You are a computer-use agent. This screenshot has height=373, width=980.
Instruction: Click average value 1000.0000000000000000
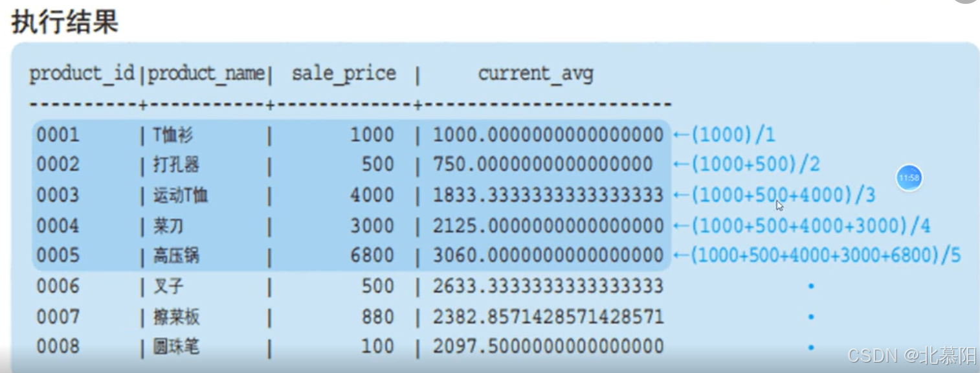point(548,135)
